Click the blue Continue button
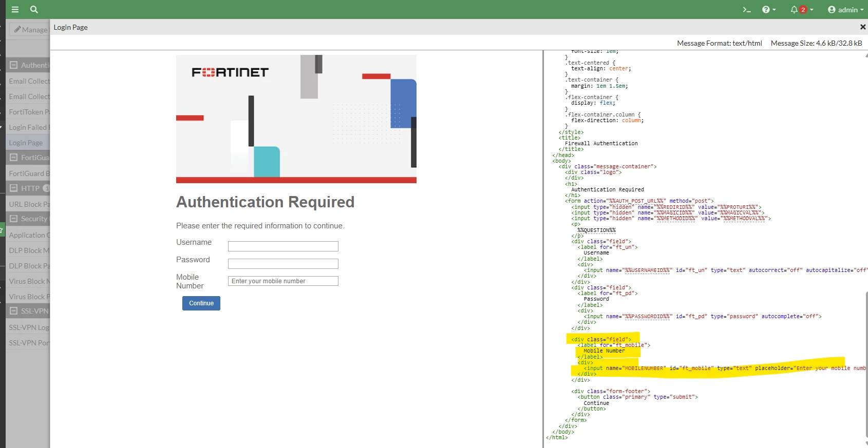This screenshot has height=448, width=868. (x=201, y=303)
